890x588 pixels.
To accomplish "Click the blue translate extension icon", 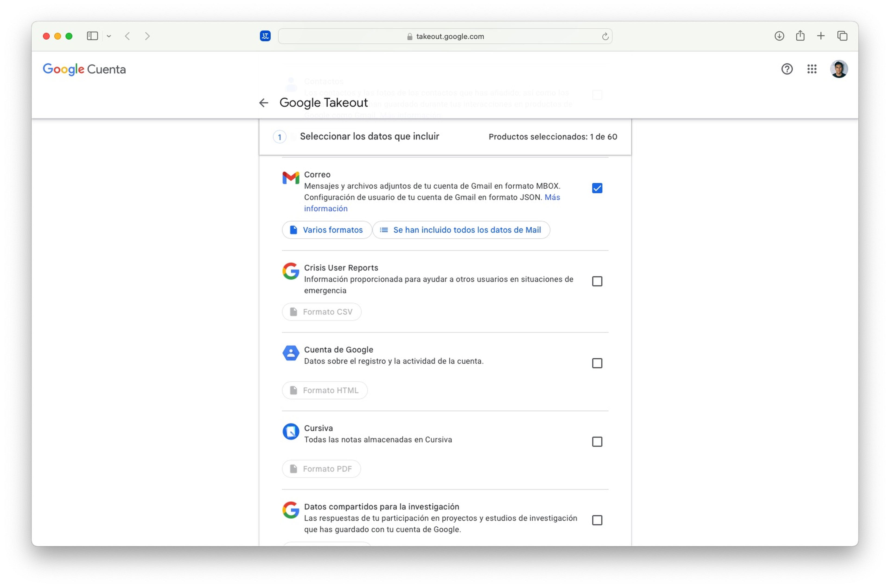I will pyautogui.click(x=265, y=36).
